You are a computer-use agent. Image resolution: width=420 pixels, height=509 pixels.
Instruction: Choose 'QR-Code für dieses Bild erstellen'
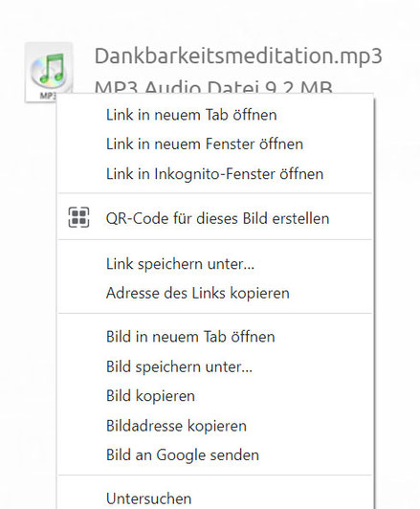coord(215,218)
